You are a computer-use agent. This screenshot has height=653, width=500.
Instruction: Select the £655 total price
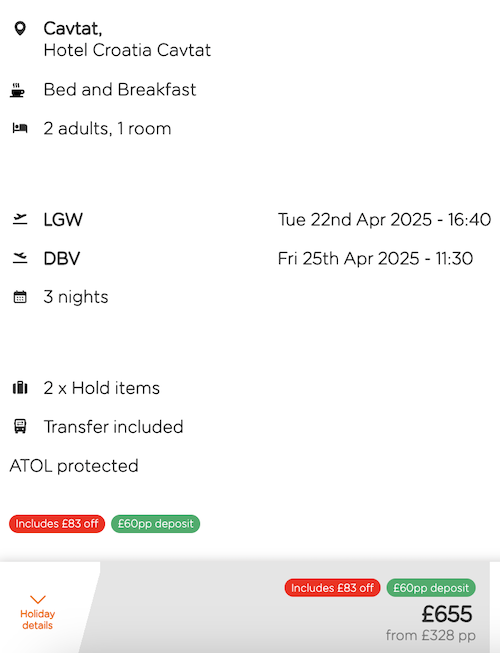point(447,614)
